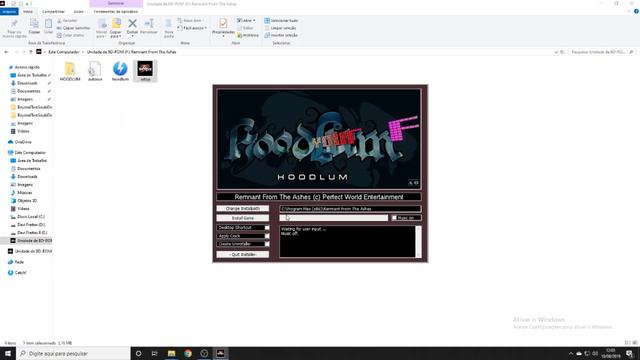Click Copiar caminho in the ribbon
640x360 pixels.
click(x=73, y=28)
